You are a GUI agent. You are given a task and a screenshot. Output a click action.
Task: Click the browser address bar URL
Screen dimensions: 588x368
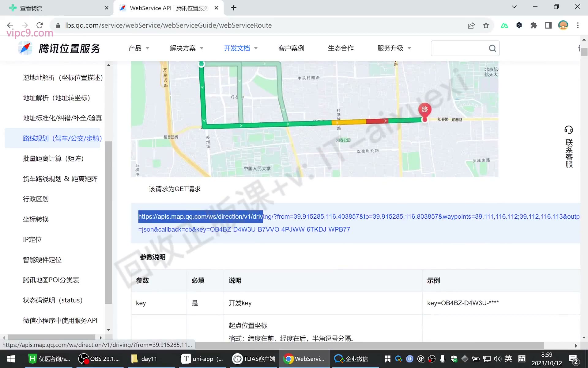(x=168, y=25)
